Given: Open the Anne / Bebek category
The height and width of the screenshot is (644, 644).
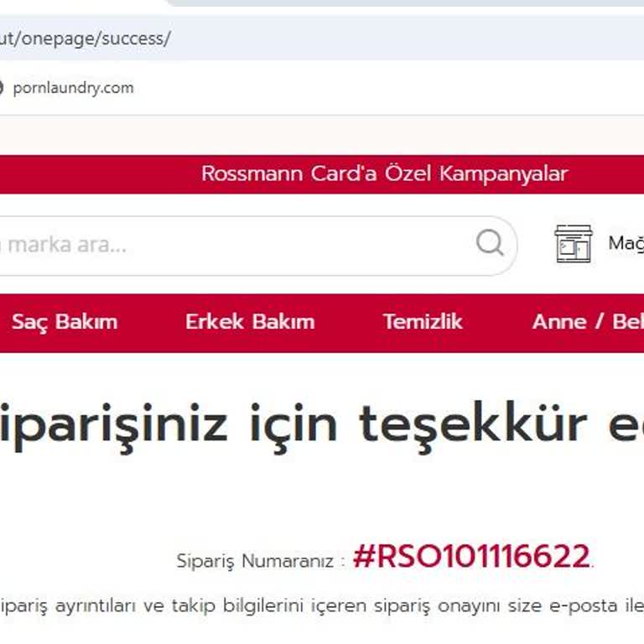Looking at the screenshot, I should click(588, 322).
